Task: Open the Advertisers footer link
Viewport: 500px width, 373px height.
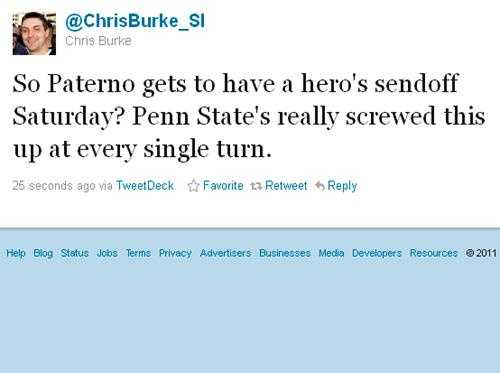Action: click(225, 253)
